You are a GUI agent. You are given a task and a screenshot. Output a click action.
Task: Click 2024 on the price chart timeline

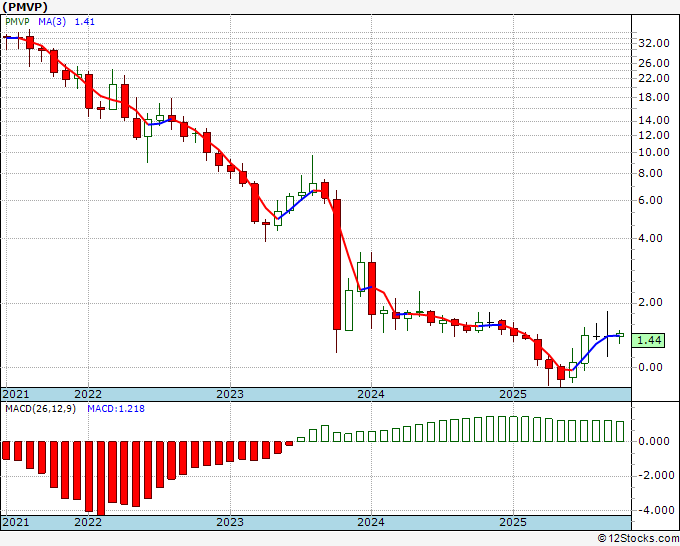point(371,394)
